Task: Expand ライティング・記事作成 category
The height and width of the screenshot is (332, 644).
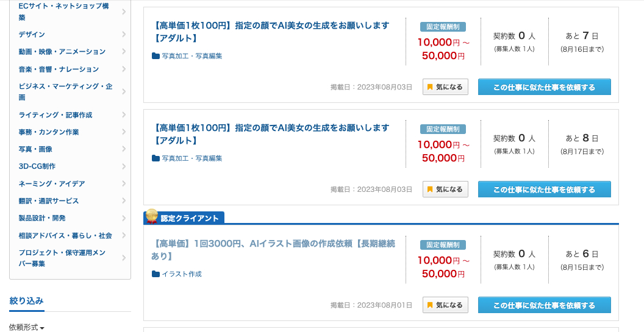Action: pos(70,115)
